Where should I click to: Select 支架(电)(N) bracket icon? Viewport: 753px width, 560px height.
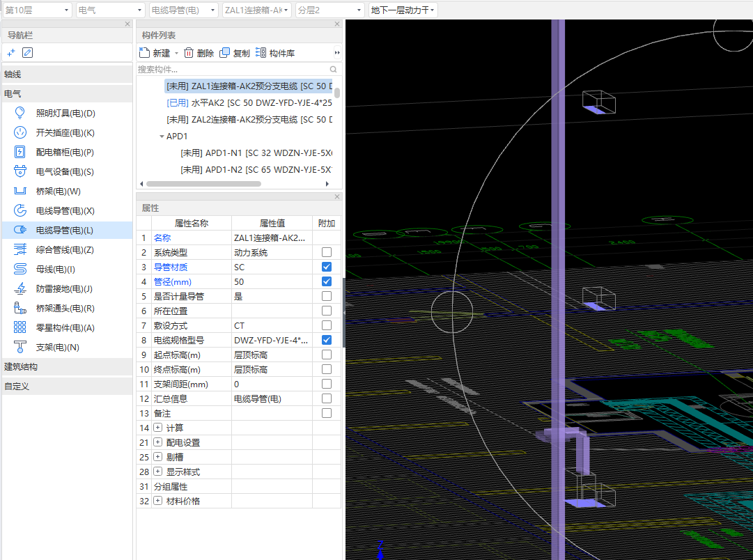[20, 347]
